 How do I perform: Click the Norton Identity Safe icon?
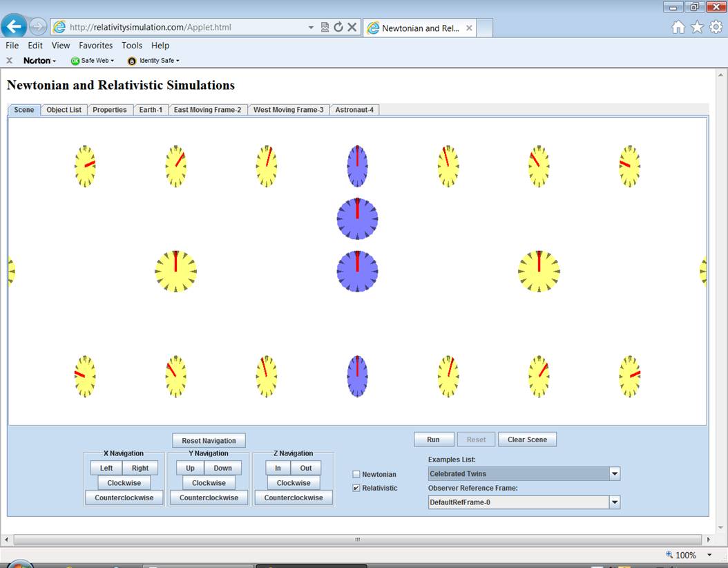click(132, 61)
